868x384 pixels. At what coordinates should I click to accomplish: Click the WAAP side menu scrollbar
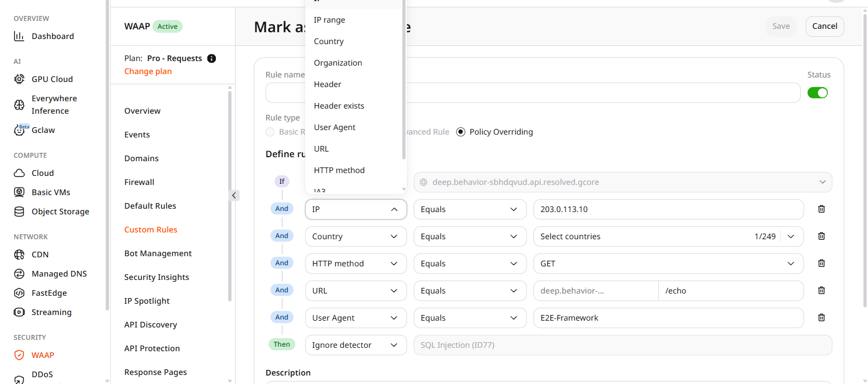click(230, 195)
